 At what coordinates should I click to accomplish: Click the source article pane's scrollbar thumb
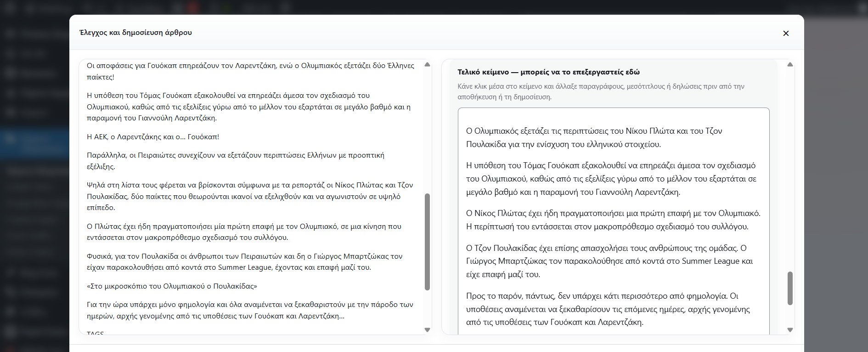[427, 242]
